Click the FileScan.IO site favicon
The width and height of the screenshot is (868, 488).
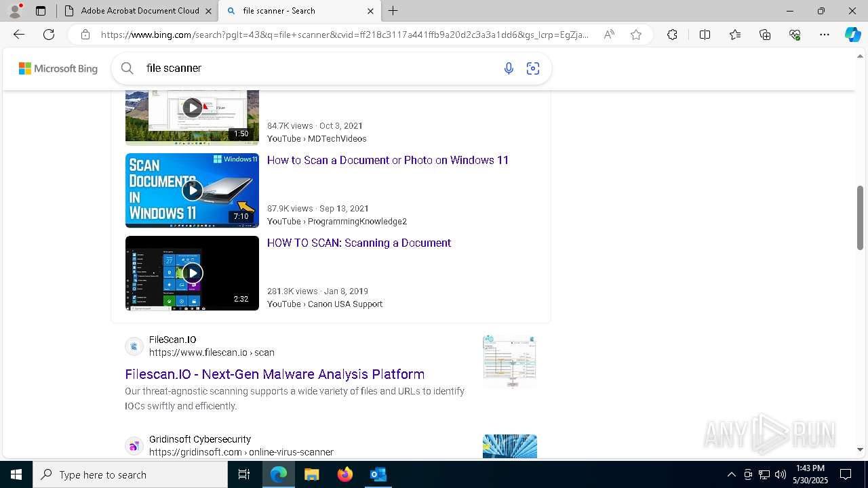134,346
